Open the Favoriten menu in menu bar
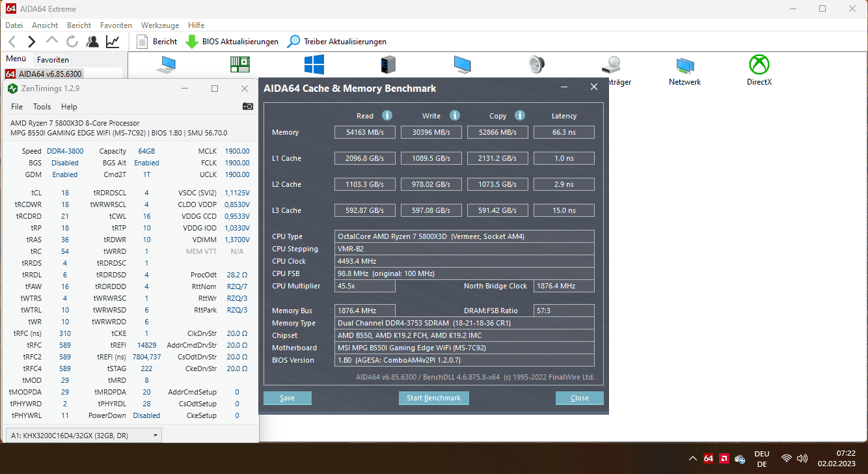This screenshot has width=868, height=474. (116, 25)
